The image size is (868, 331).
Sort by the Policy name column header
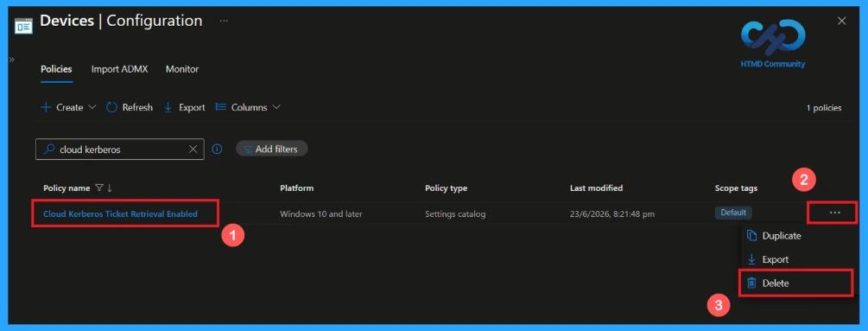pyautogui.click(x=67, y=188)
